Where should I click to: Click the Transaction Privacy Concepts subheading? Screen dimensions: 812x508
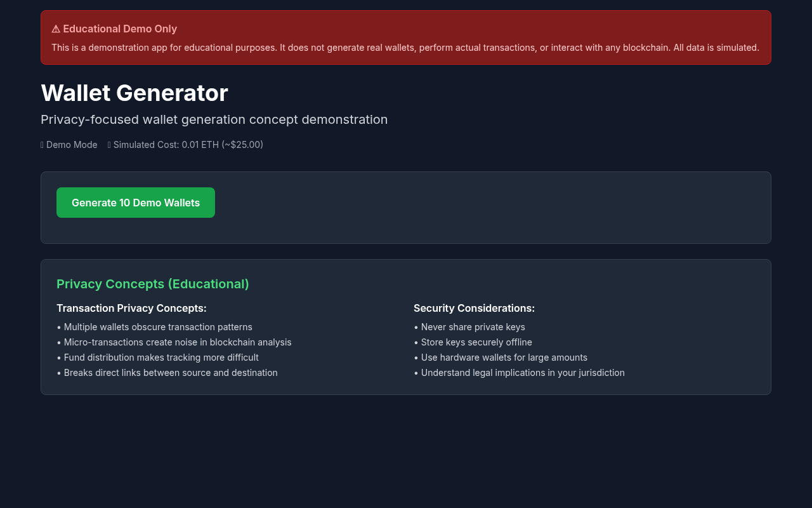click(x=131, y=308)
